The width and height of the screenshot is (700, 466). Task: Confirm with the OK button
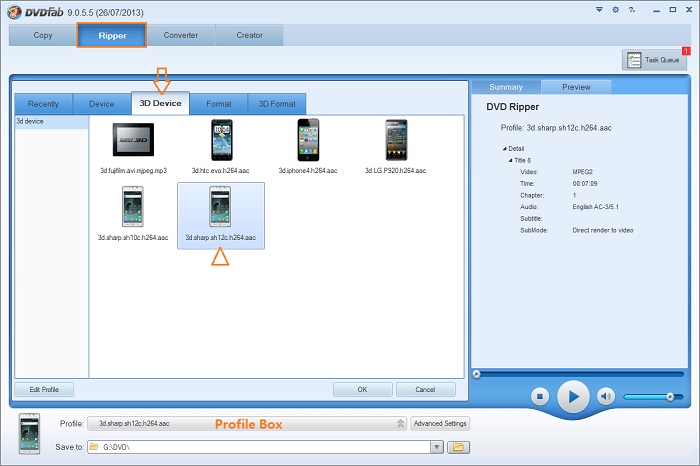point(362,390)
